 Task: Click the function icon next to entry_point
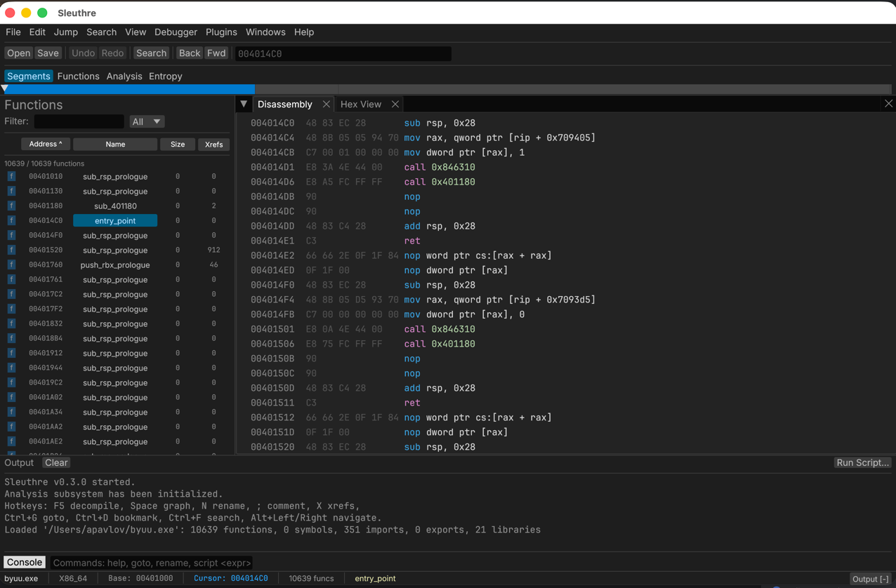coord(11,220)
